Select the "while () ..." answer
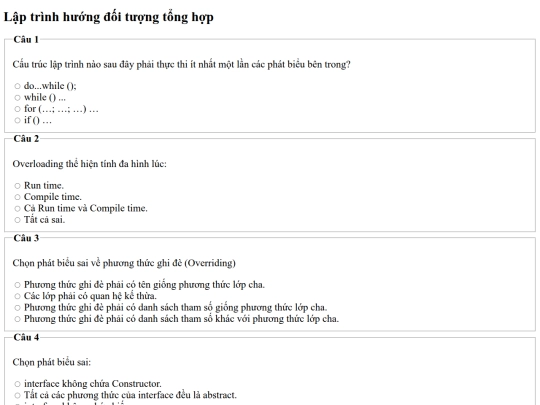 (x=18, y=97)
